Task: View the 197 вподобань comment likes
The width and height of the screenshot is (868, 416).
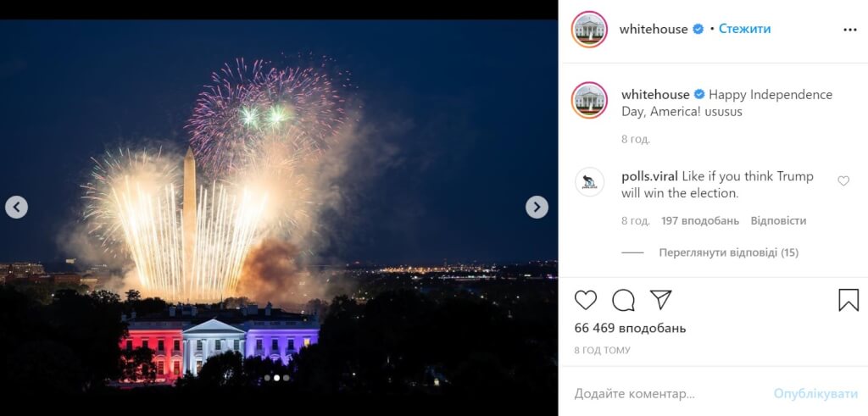Action: coord(699,221)
